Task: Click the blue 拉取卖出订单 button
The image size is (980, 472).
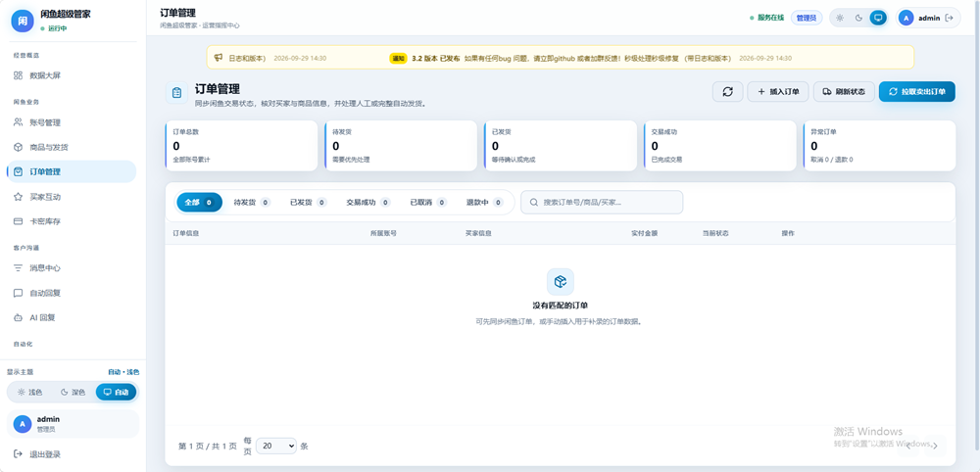Action: click(917, 91)
